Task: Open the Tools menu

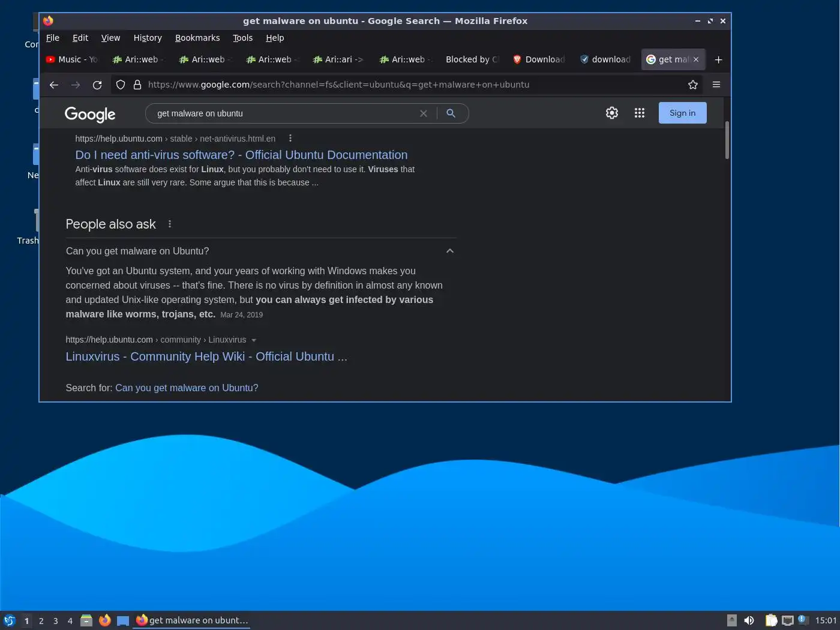Action: click(243, 38)
